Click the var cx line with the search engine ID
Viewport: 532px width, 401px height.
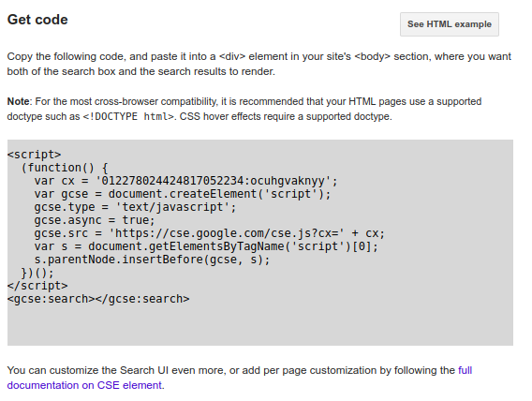click(x=186, y=181)
